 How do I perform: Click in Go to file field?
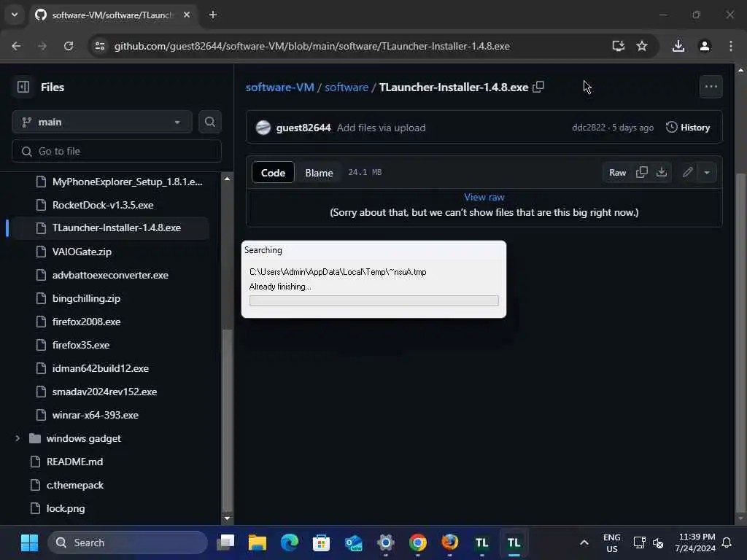[x=117, y=151]
